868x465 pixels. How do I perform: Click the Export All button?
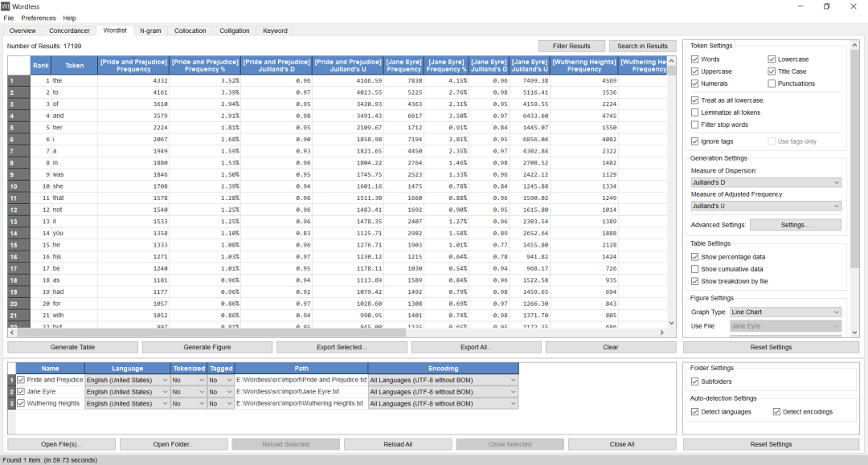pos(476,347)
